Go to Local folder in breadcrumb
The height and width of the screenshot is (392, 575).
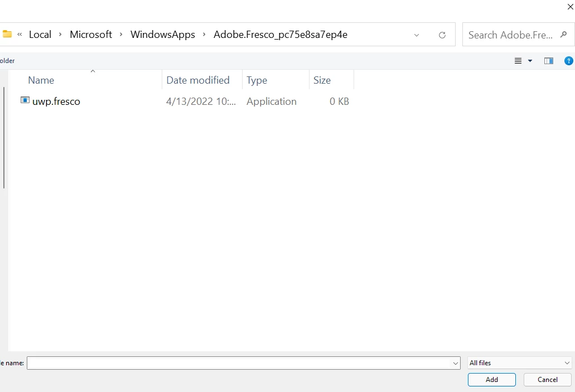[40, 35]
